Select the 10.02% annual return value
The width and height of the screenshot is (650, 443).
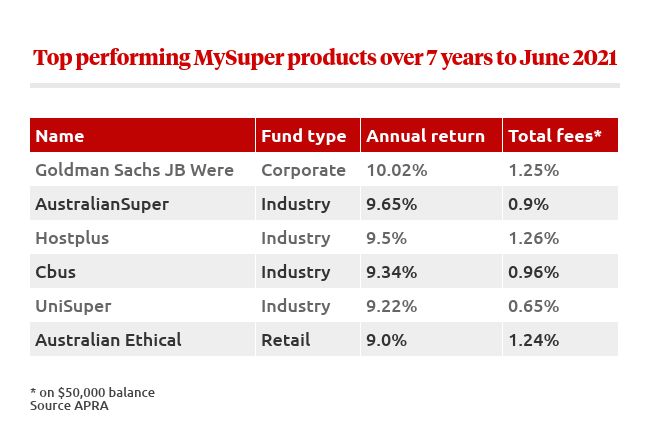pyautogui.click(x=398, y=170)
